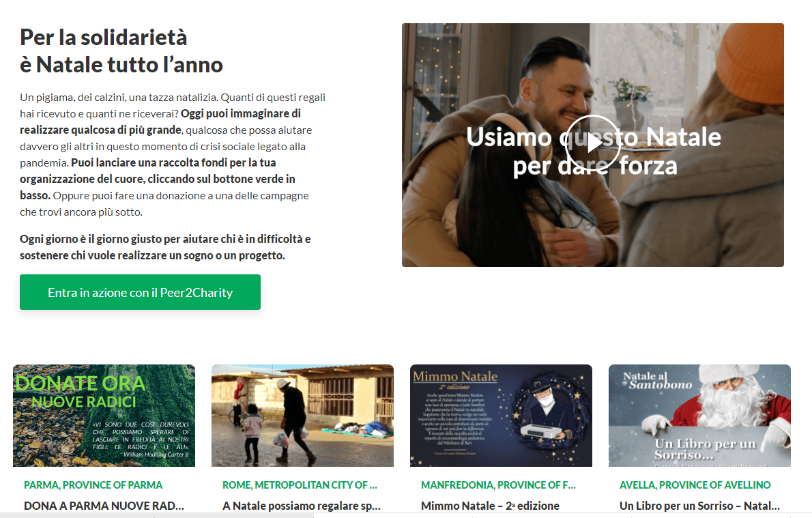The width and height of the screenshot is (812, 518).
Task: Select the Rome, Metropolitan City location link
Action: (x=300, y=485)
